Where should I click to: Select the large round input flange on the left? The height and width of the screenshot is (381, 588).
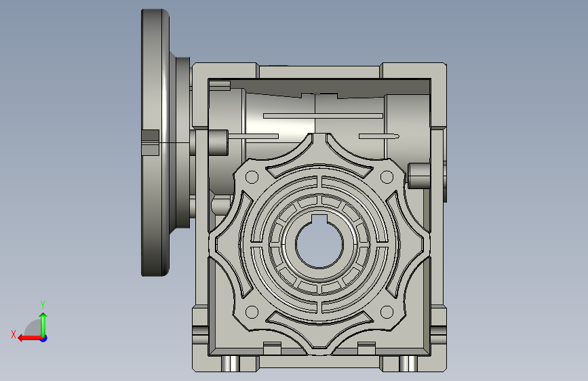tap(155, 142)
